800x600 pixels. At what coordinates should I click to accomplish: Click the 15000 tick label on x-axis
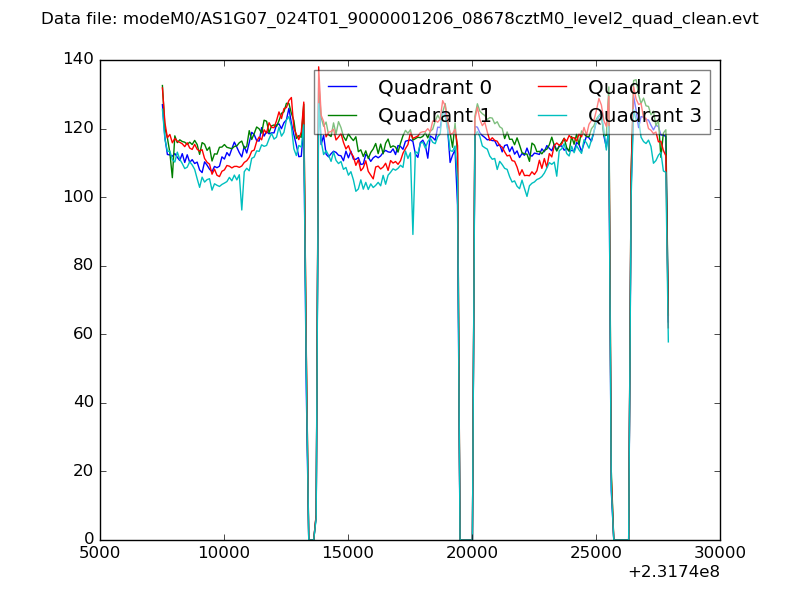[x=348, y=553]
